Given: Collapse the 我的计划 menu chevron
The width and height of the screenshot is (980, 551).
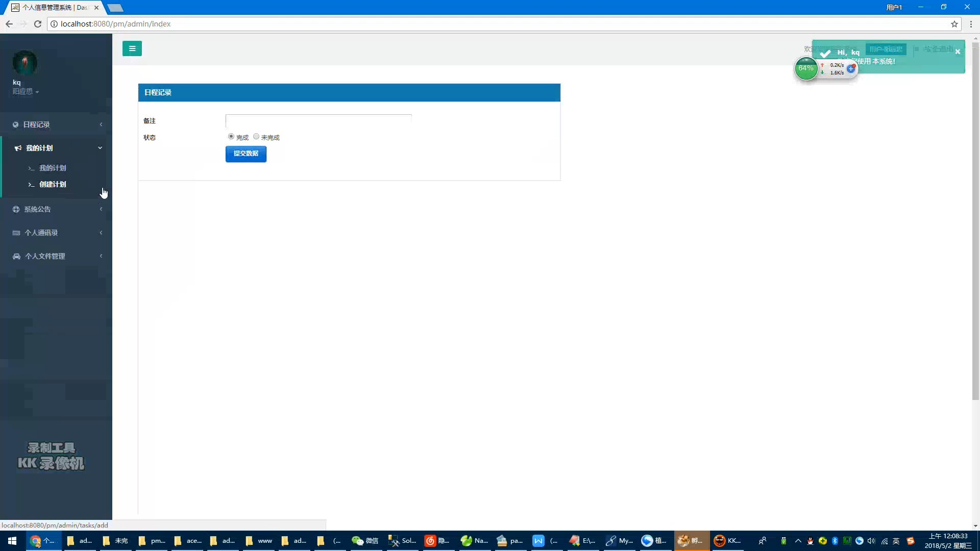Looking at the screenshot, I should point(100,148).
